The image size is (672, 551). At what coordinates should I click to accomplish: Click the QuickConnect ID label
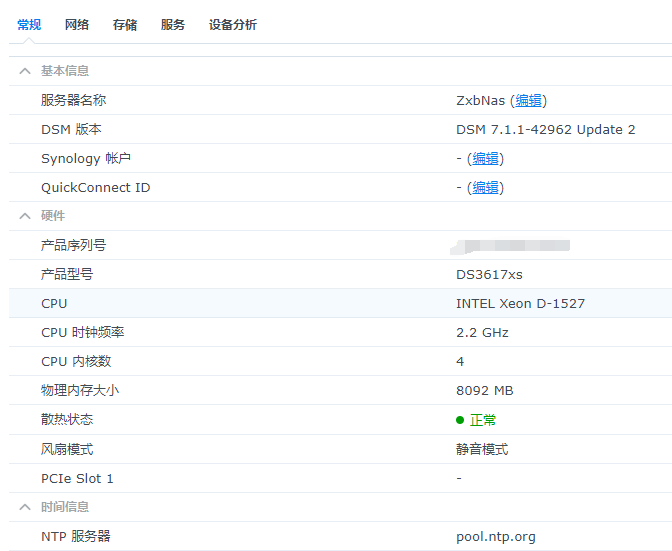coord(96,188)
